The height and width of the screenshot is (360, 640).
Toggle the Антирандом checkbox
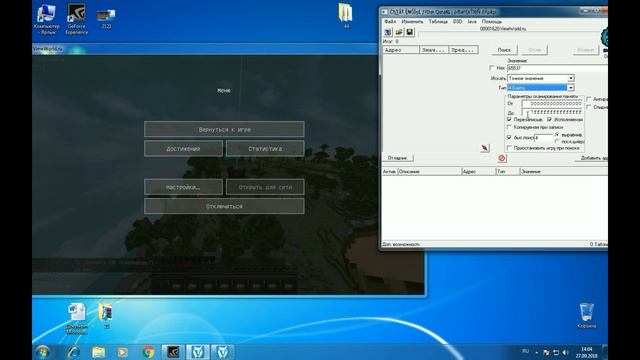pos(589,99)
